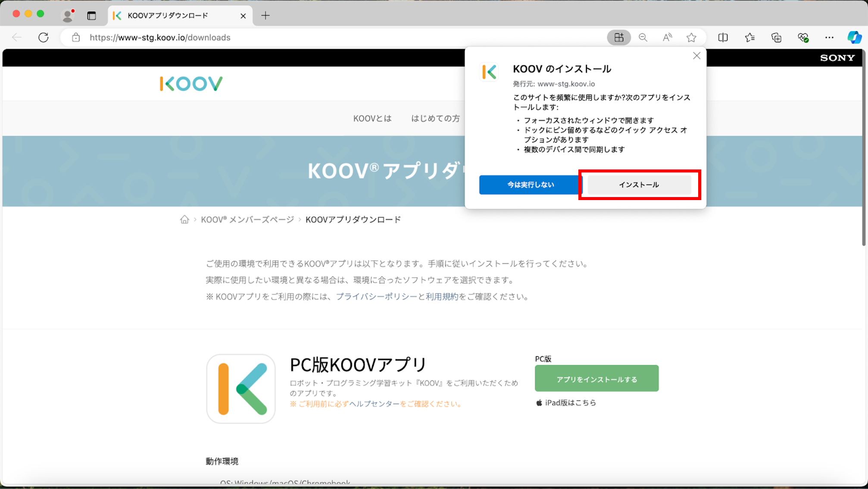Click the green アプリをインストールする button
The image size is (868, 489).
pyautogui.click(x=596, y=379)
